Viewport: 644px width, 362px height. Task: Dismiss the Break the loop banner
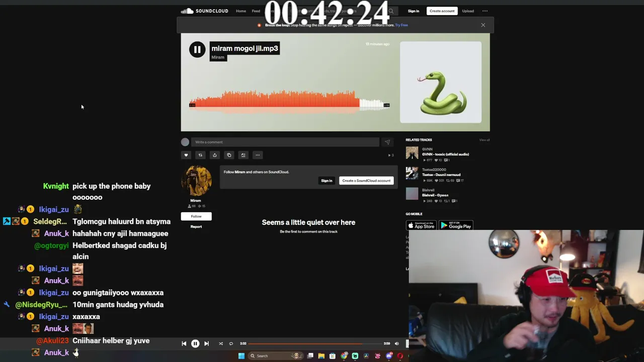(483, 25)
